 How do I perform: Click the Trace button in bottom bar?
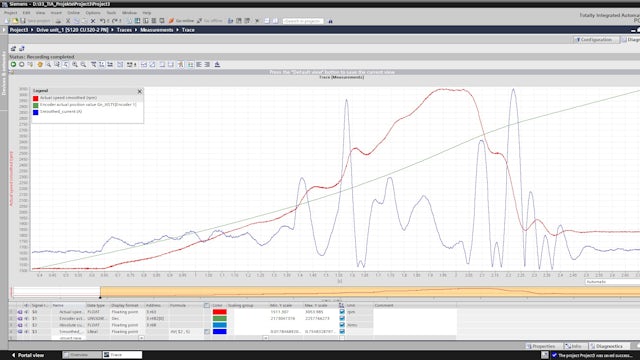(x=122, y=355)
